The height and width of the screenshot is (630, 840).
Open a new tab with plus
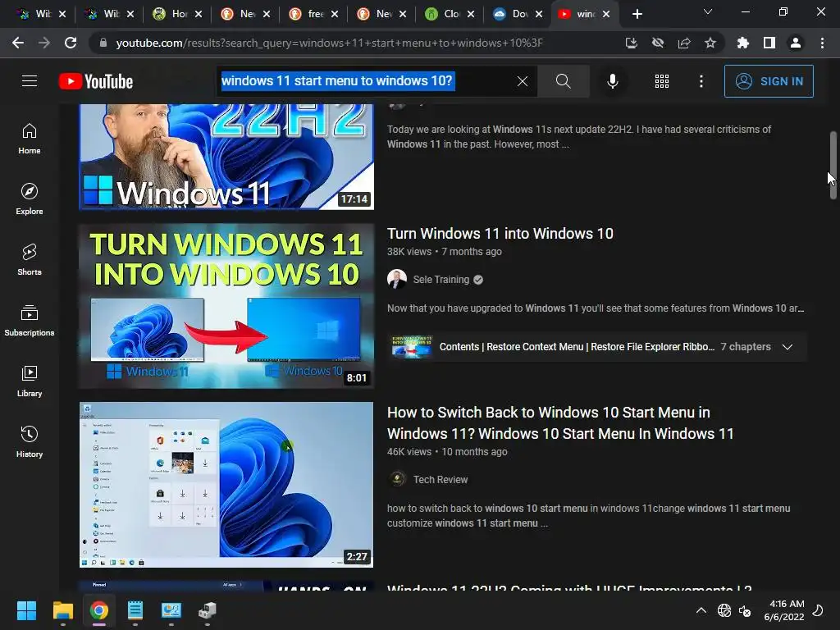coord(637,14)
